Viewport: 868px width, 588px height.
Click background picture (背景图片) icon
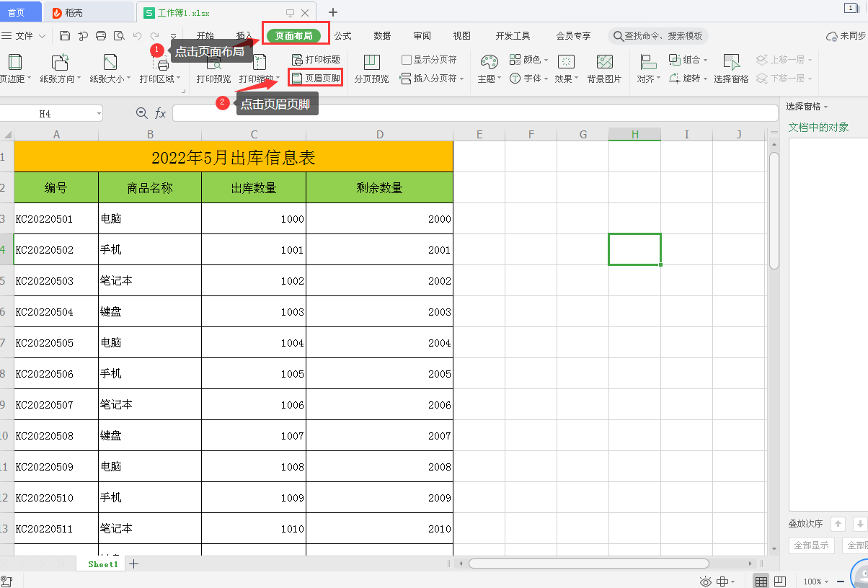tap(604, 63)
